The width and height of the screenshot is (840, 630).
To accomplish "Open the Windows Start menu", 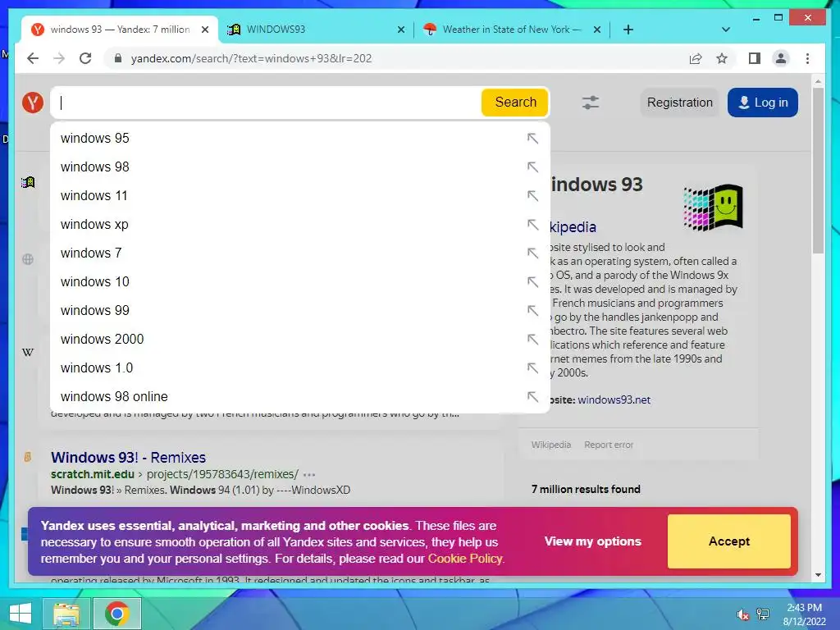I will [x=20, y=614].
